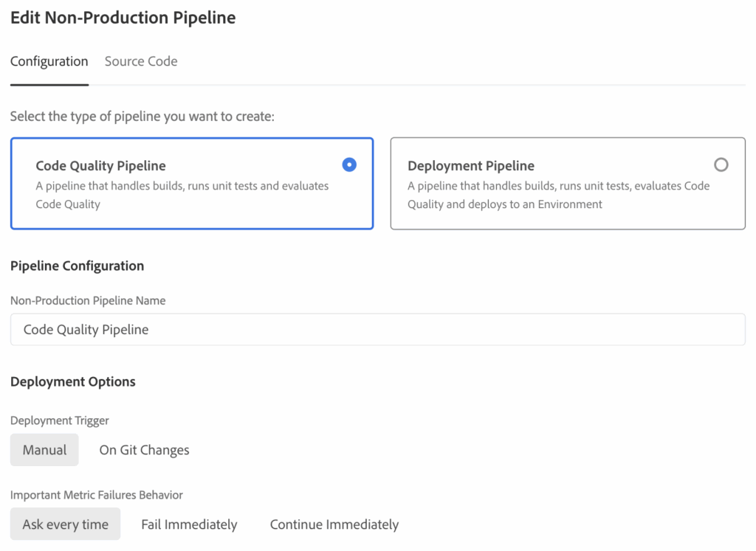Click the Code Quality Pipeline card title
756x551 pixels.
(100, 166)
